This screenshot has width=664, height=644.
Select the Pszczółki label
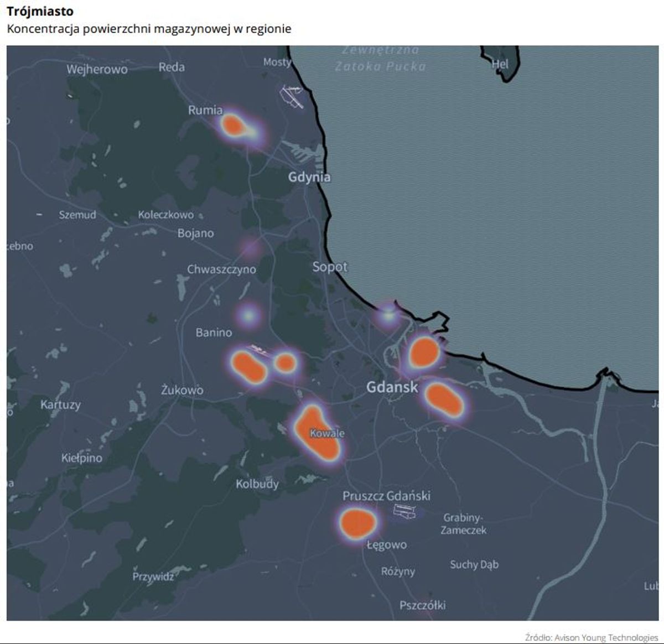point(422,605)
